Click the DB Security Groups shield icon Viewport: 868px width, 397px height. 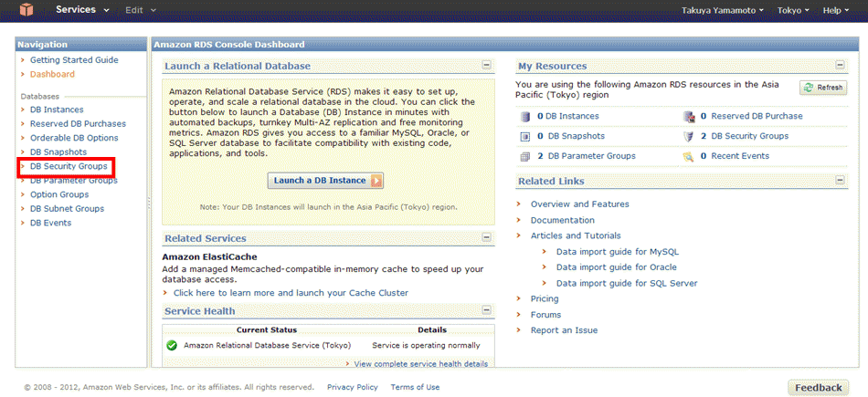pyautogui.click(x=689, y=136)
